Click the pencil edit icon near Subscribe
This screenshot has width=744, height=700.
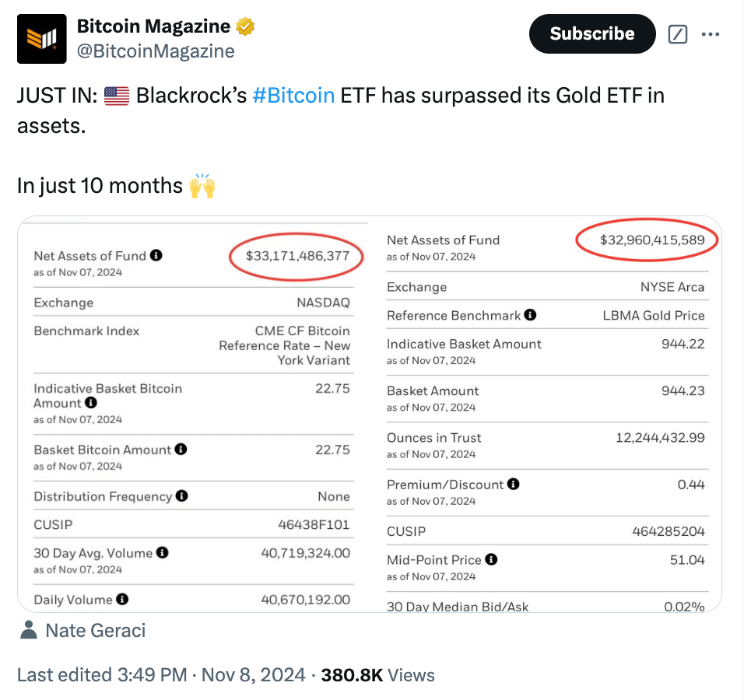click(x=677, y=34)
